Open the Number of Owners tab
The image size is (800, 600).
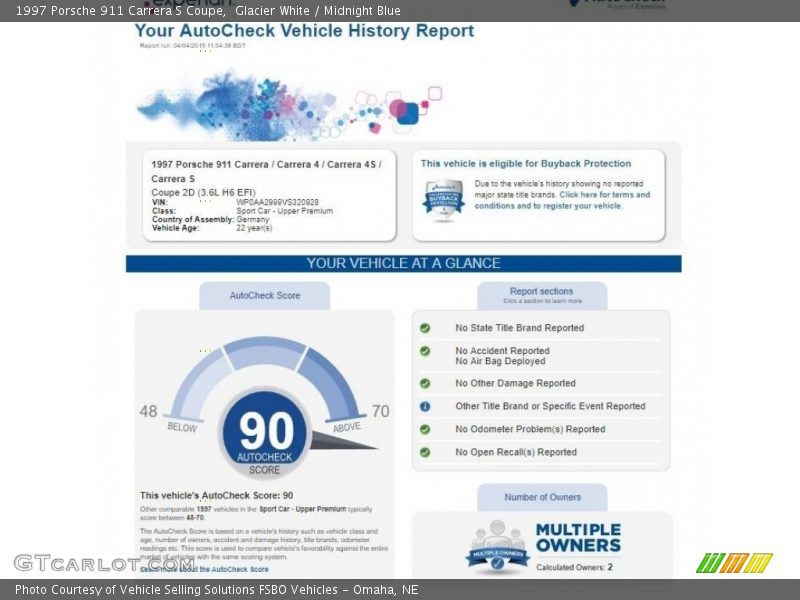542,497
